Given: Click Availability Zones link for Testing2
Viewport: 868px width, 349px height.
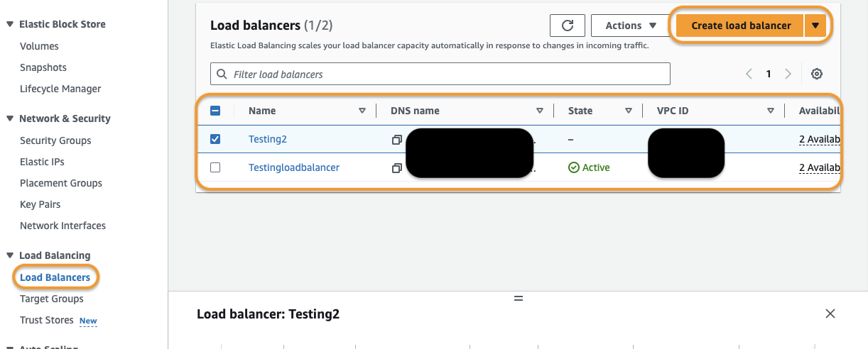Looking at the screenshot, I should (x=820, y=139).
